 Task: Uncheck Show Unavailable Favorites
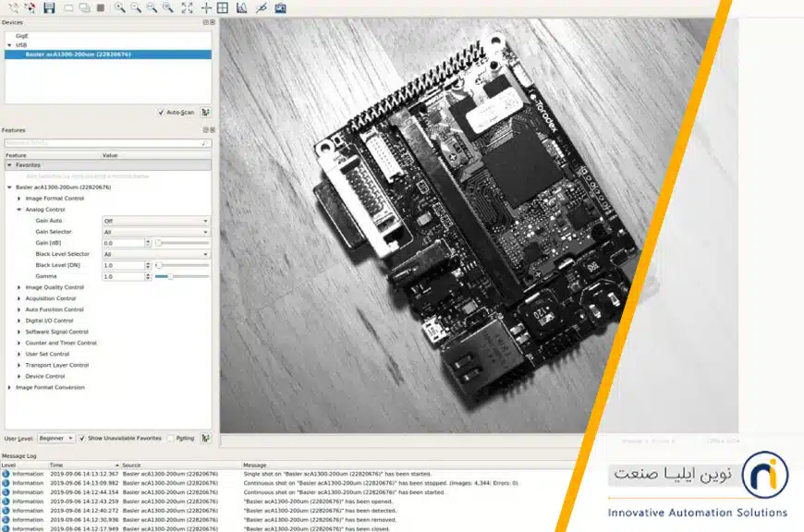pos(82,438)
